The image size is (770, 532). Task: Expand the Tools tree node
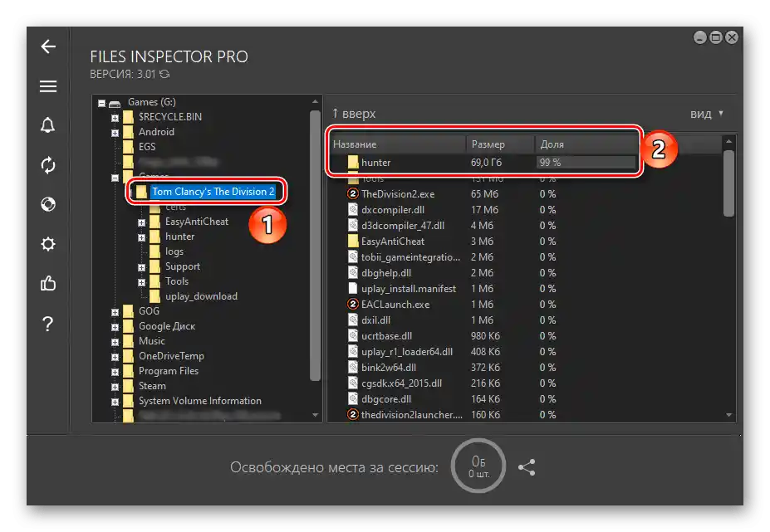[141, 282]
